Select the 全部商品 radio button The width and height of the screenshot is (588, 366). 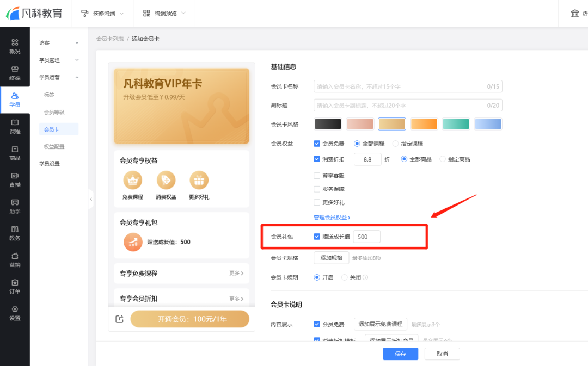click(x=404, y=159)
